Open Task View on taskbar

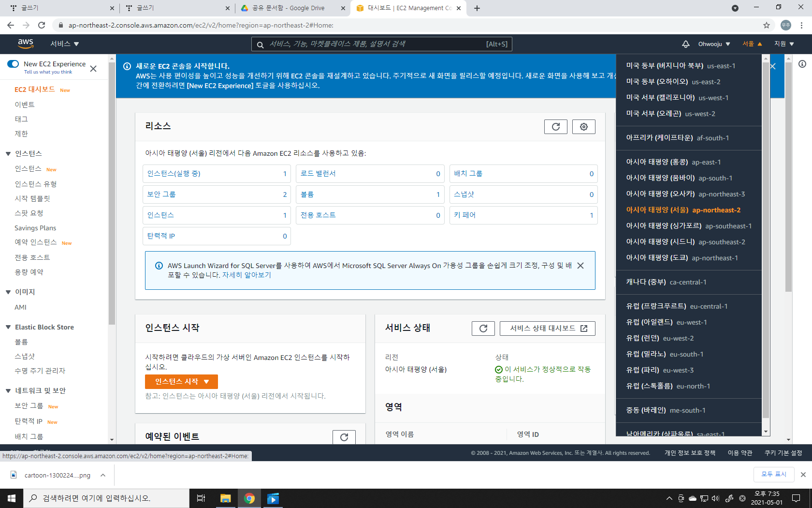pos(201,498)
